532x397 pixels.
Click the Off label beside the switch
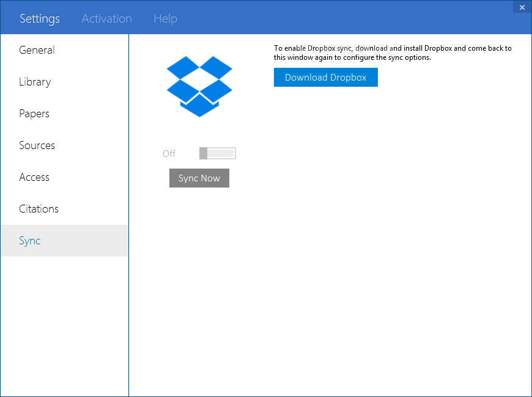click(169, 153)
